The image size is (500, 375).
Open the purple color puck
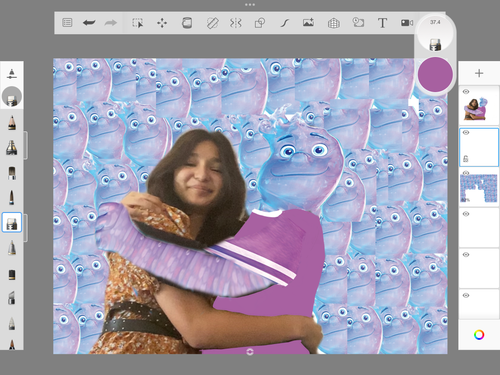click(x=435, y=74)
